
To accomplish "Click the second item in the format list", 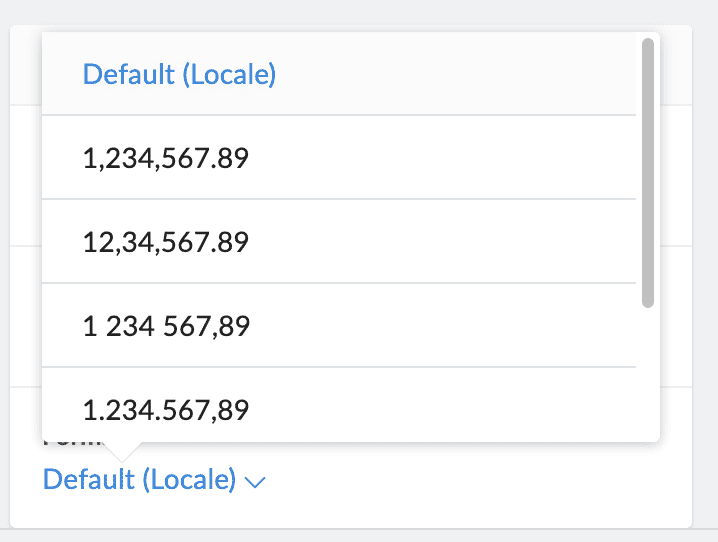I will pos(165,158).
